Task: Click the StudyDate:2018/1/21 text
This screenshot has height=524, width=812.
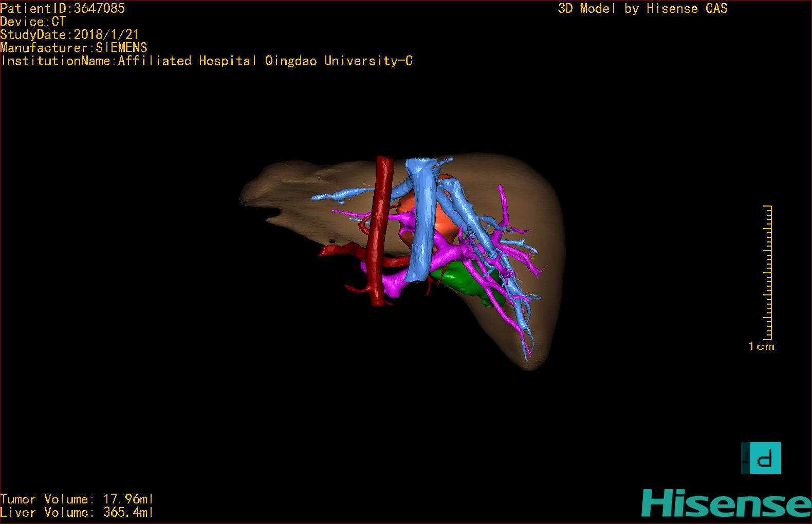Action: [x=69, y=34]
